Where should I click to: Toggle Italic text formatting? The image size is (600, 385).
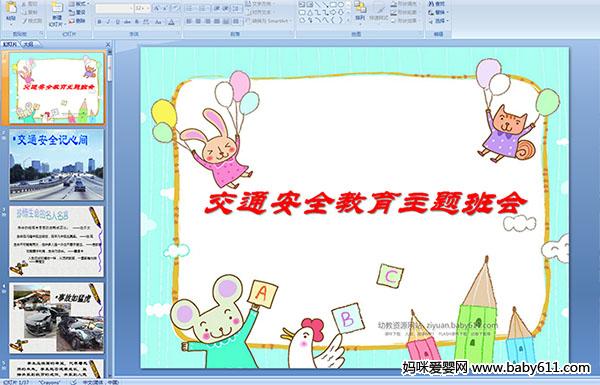[x=108, y=22]
